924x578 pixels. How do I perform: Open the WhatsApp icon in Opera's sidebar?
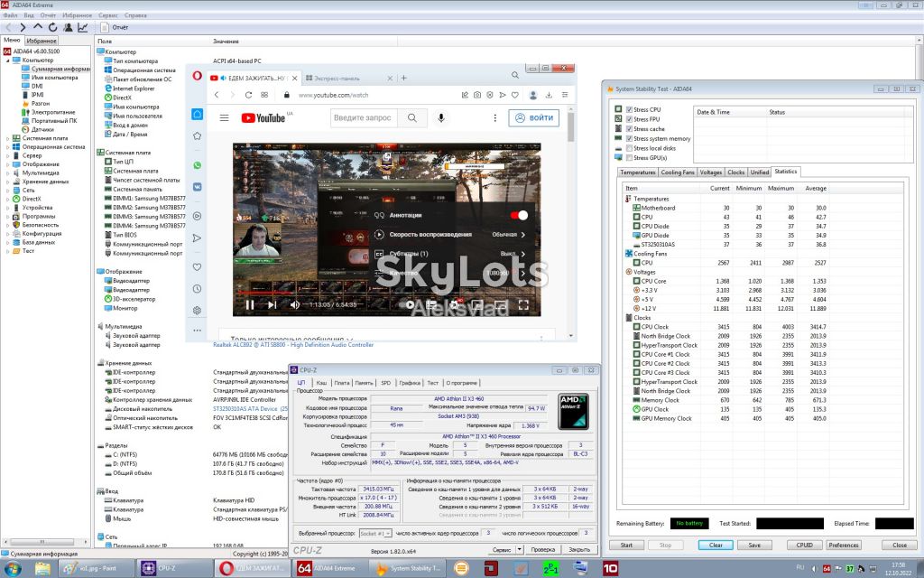coord(198,166)
